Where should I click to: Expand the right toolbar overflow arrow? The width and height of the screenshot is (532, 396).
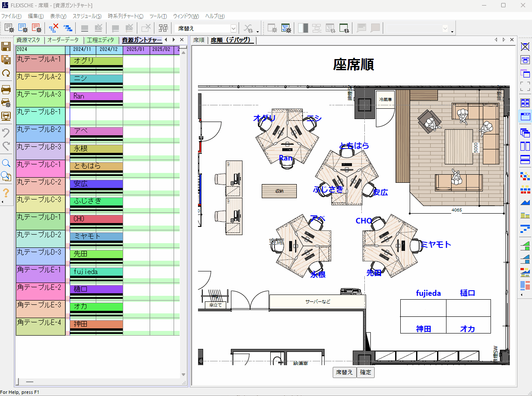pos(521,295)
